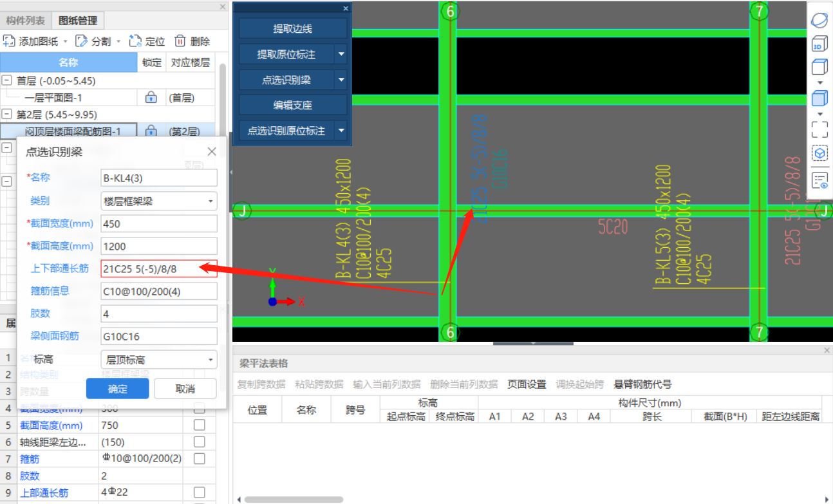Click 调换起始跨 in beam table toolbar
The height and width of the screenshot is (504, 833).
(x=579, y=384)
